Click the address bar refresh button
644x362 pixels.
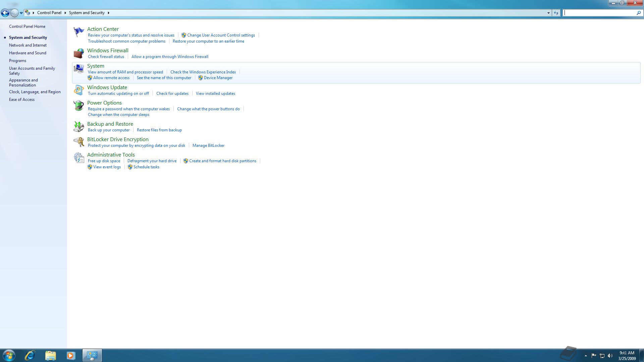pyautogui.click(x=556, y=13)
